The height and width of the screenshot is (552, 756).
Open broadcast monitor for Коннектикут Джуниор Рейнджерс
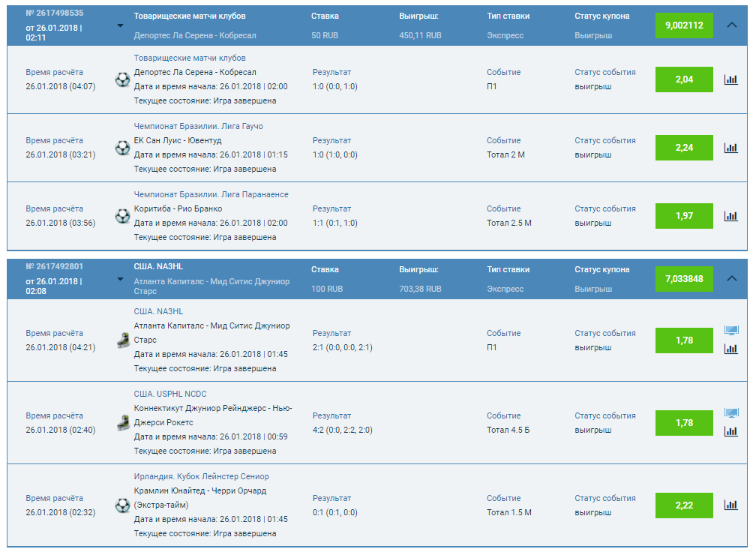731,413
